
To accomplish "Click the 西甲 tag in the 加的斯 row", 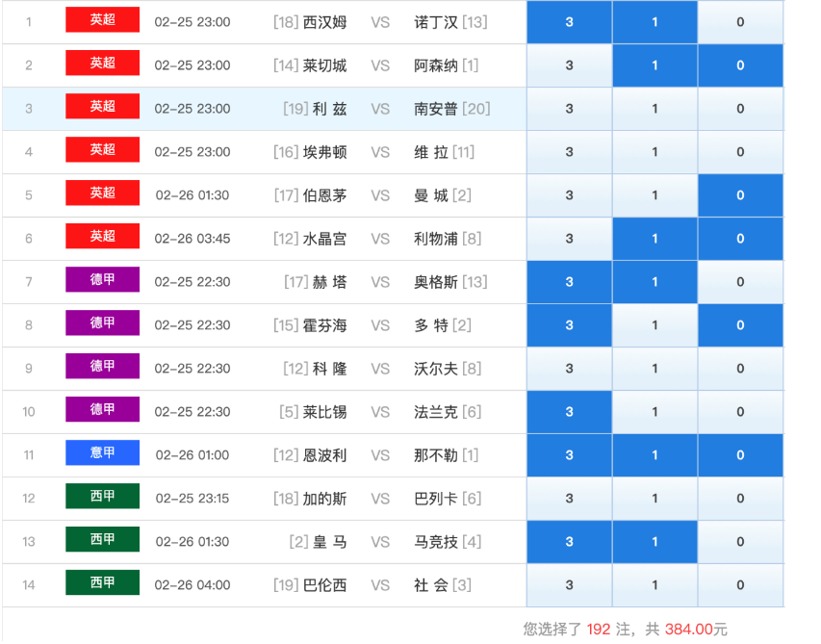I will coord(103,497).
